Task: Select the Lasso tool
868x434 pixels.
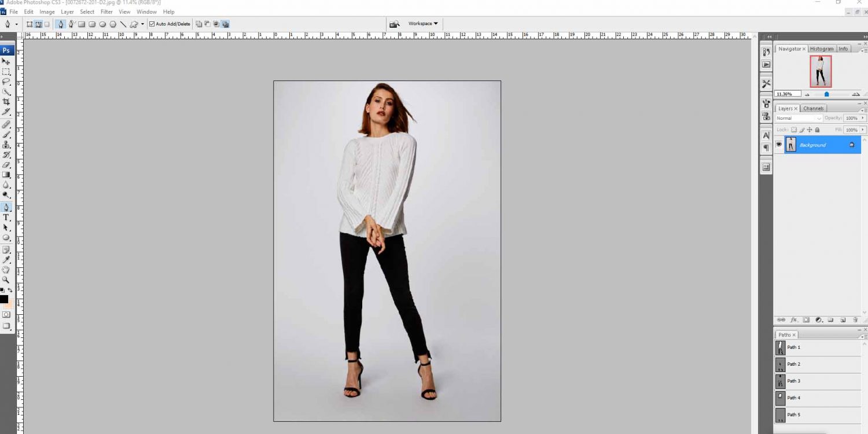Action: tap(6, 82)
